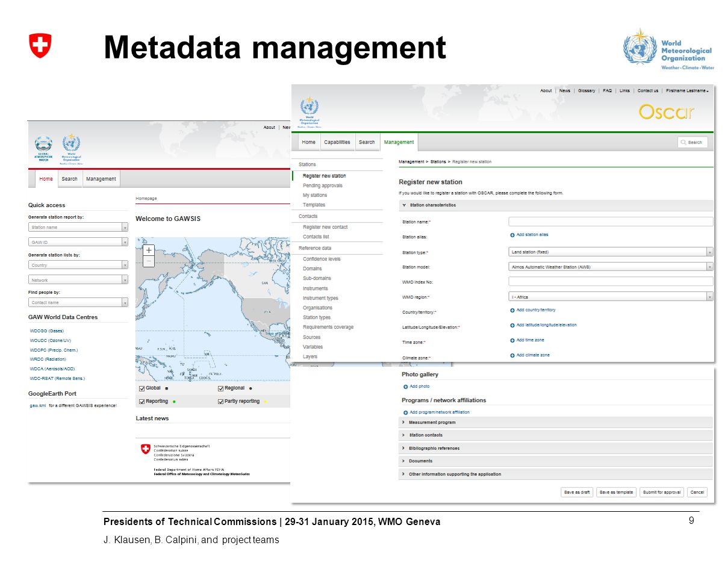Click the Save as draft button
728x569 pixels.
pos(576,493)
